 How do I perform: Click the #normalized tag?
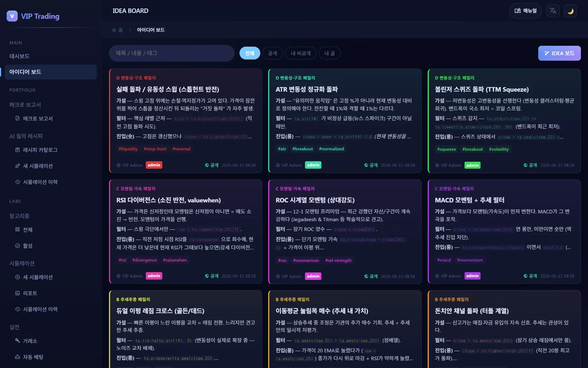tap(332, 149)
